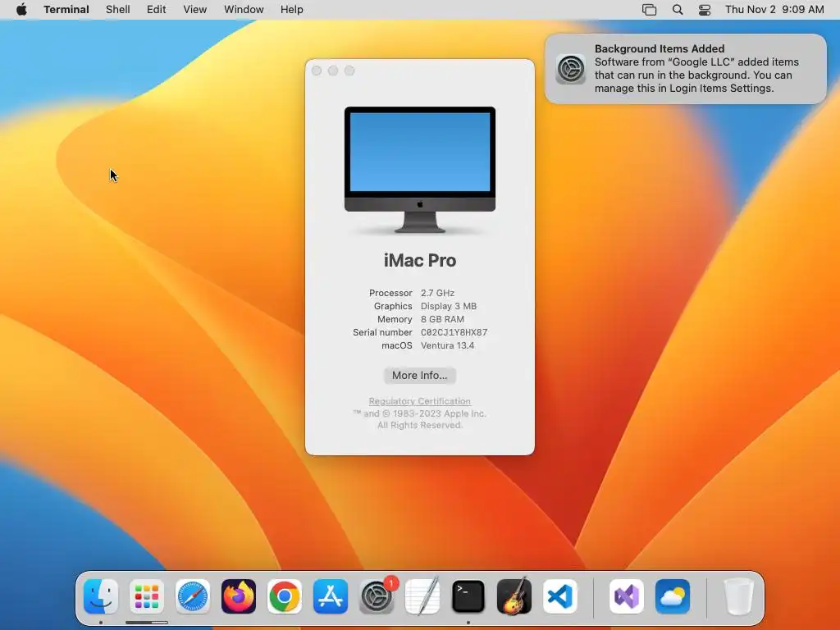Open the Apple menu
Screen dimensions: 840x630
click(x=21, y=10)
